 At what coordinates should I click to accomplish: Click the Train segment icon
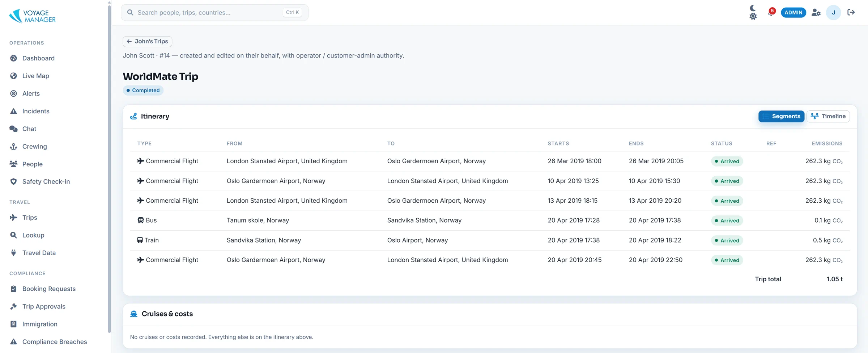(140, 240)
